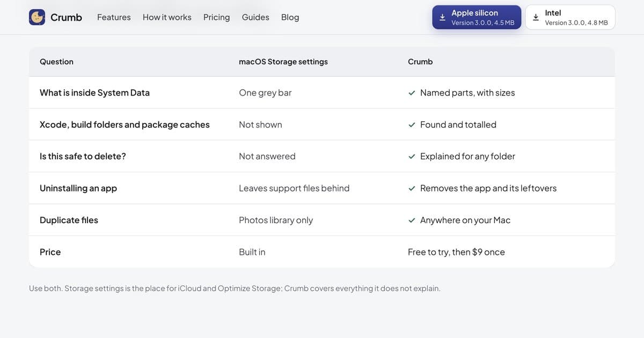Click the Photos library only cell
The image size is (644, 338).
(276, 220)
